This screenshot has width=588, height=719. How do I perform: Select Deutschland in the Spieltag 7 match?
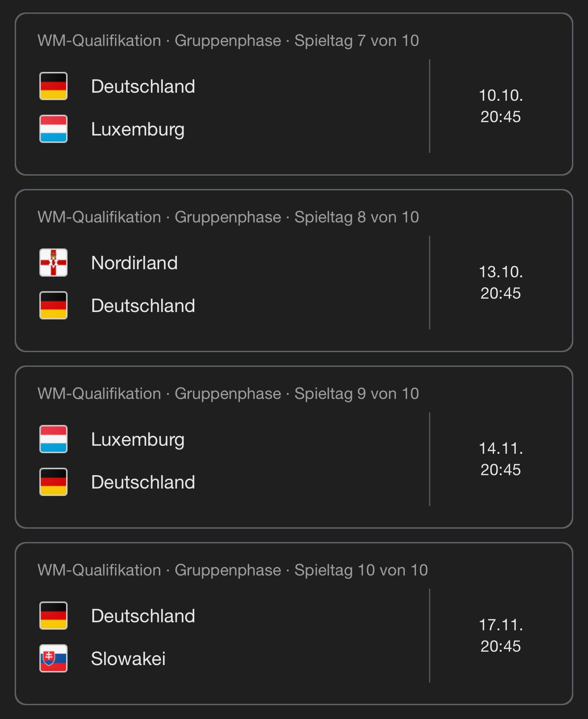click(143, 86)
